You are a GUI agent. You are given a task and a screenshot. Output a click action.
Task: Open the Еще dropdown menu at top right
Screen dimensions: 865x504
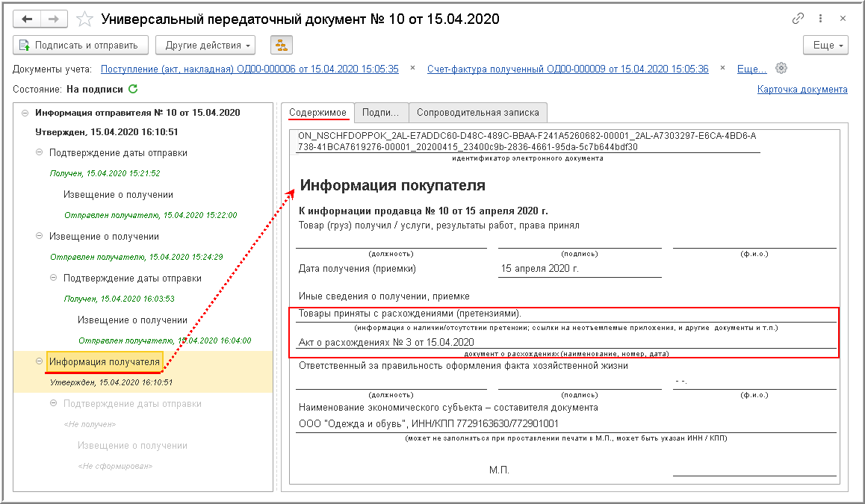825,46
